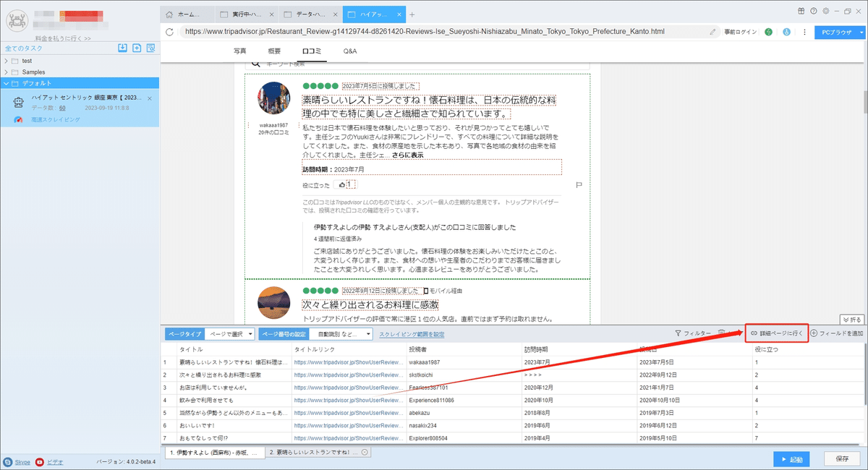Click the import task icon in sidebar header
Image resolution: width=868 pixels, height=470 pixels.
tap(123, 48)
